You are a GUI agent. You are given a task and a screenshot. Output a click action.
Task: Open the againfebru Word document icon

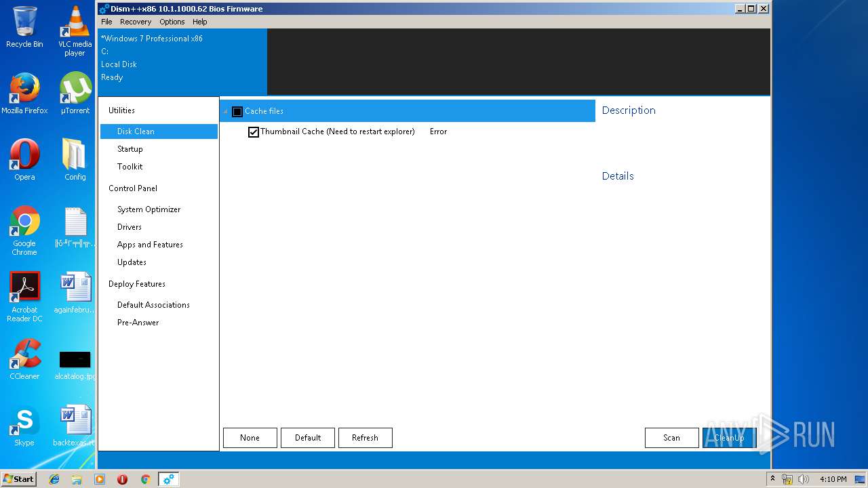click(75, 293)
